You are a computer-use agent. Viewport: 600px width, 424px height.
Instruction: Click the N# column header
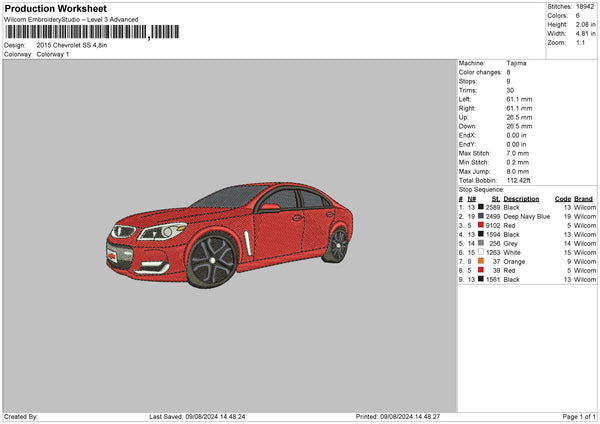[471, 198]
